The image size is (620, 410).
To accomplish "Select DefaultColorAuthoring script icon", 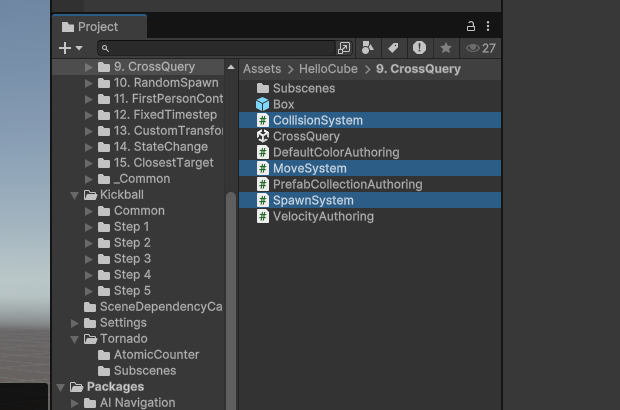I will click(263, 152).
